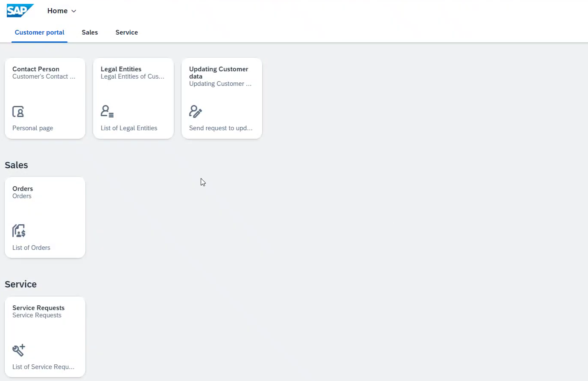Open the Service Requests tile
This screenshot has width=588, height=381.
click(x=45, y=337)
